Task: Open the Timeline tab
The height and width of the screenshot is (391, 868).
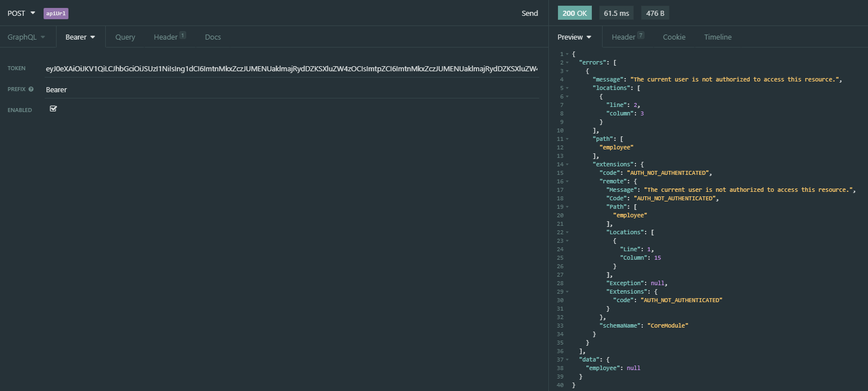Action: point(717,36)
